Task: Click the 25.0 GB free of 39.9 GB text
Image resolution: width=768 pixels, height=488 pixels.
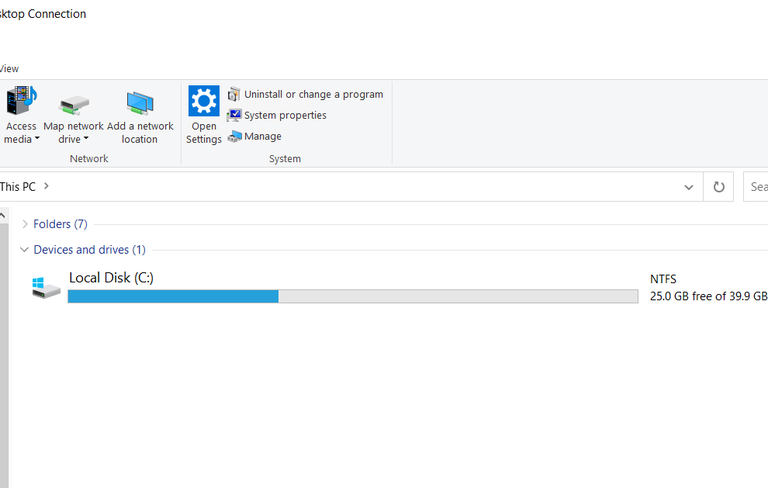Action: coord(708,296)
